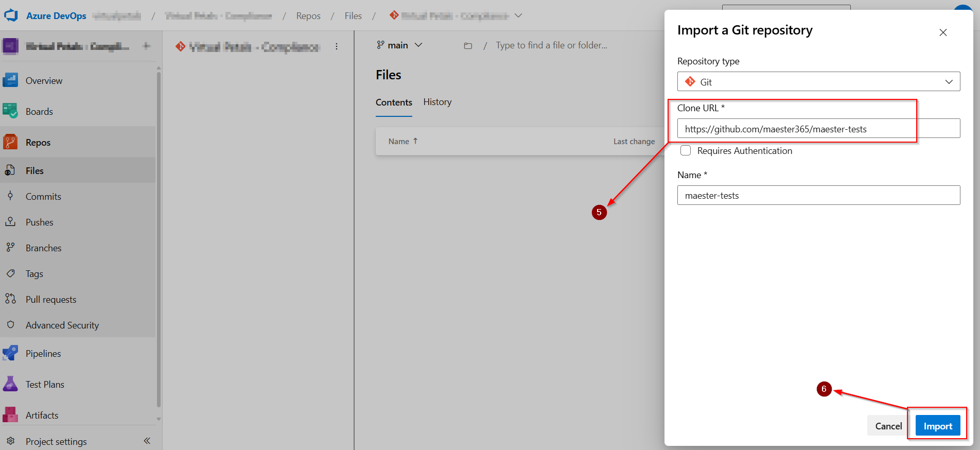Collapse the sidebar with double-chevron icon
The image size is (980, 450).
(147, 441)
